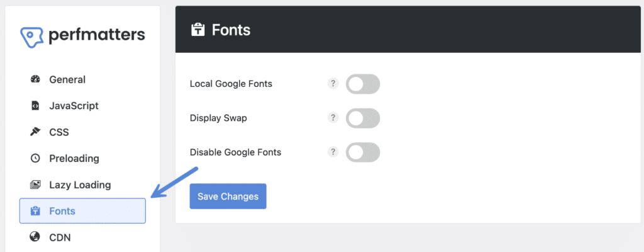Click the Save Changes button
The width and height of the screenshot is (644, 252).
coord(228,197)
